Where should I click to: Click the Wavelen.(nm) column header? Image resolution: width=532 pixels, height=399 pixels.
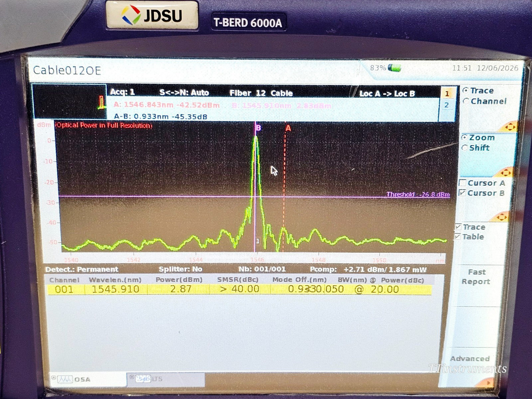pyautogui.click(x=115, y=280)
